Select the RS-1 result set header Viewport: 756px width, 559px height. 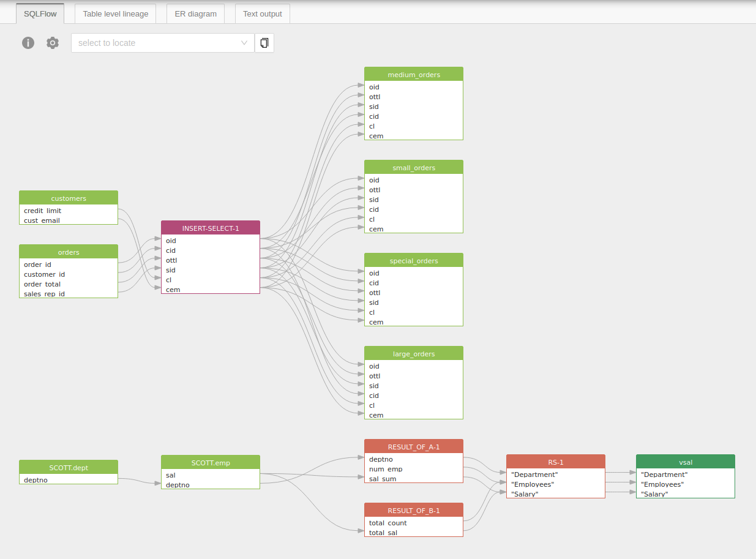(x=556, y=462)
